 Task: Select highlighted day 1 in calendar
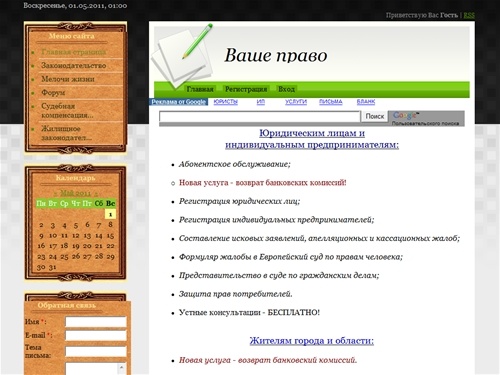(x=110, y=214)
